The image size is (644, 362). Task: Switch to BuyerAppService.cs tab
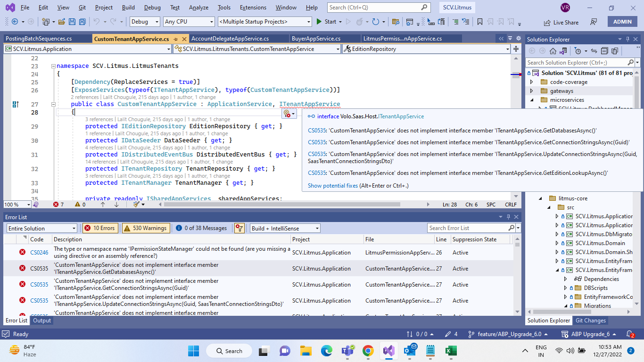click(316, 39)
